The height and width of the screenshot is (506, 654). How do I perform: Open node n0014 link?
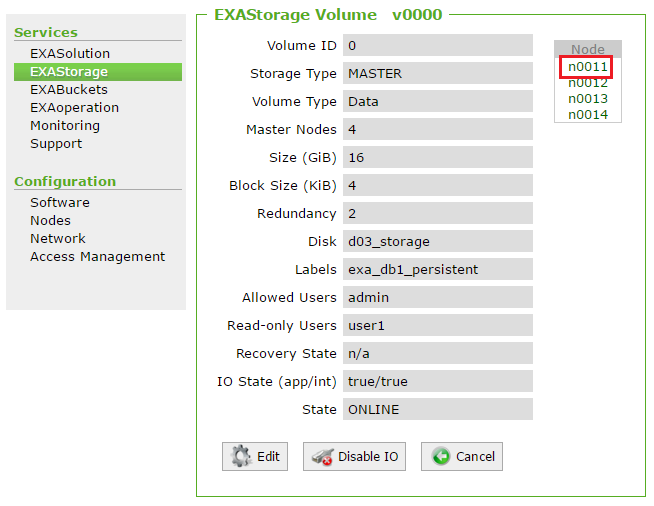click(588, 115)
